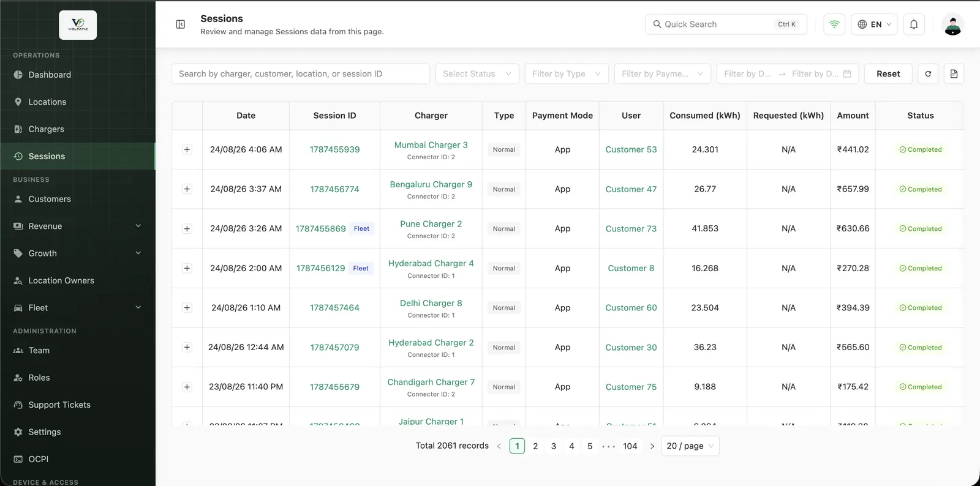Click the Status column header
Screen dimensions: 980x486
920,116
